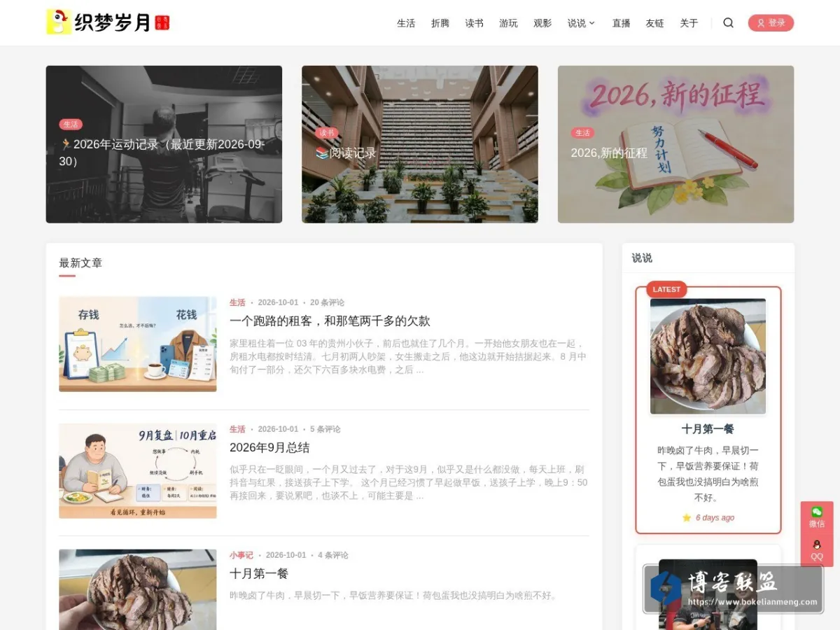Open the 游玩 menu item
Image resolution: width=840 pixels, height=630 pixels.
coord(509,23)
